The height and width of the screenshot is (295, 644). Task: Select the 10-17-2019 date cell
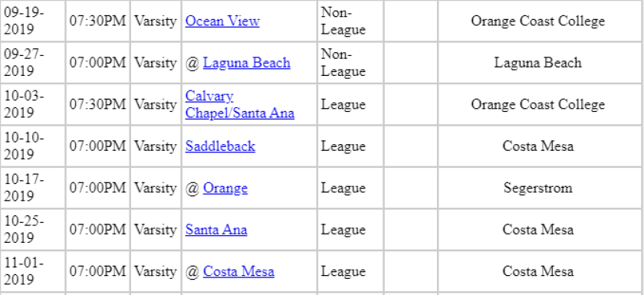point(33,188)
